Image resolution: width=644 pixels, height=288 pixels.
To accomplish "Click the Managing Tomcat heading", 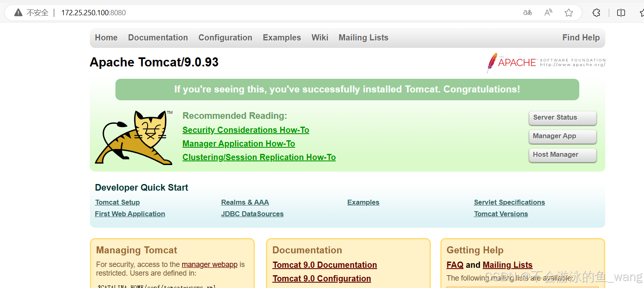I will click(x=136, y=250).
